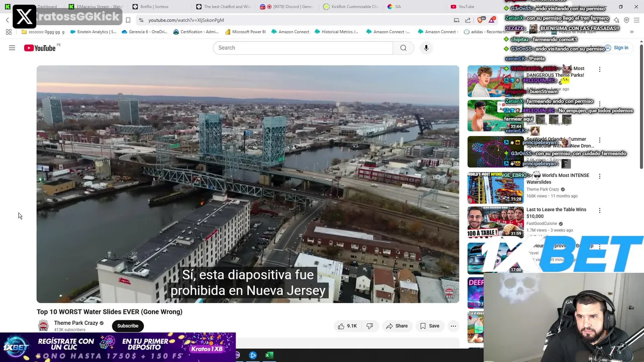Open options for World's Most DANGEROUS Theme Parks video

pos(599,69)
